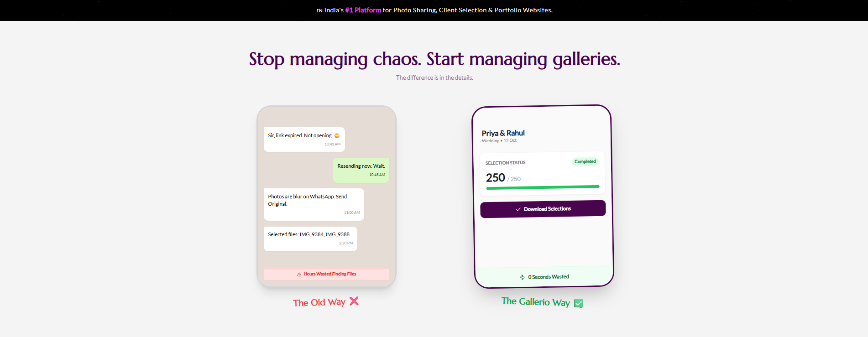Click the green 250/250 progress bar
868x337 pixels.
[x=542, y=187]
